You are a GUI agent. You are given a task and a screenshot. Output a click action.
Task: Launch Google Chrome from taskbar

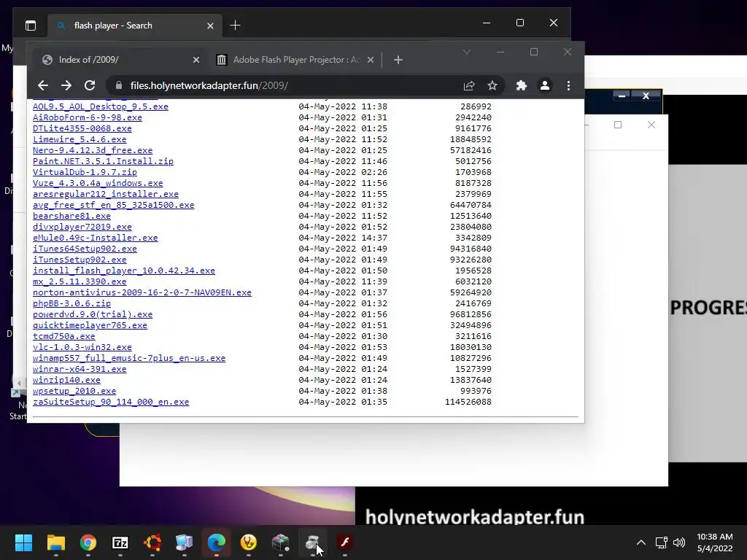click(x=88, y=542)
